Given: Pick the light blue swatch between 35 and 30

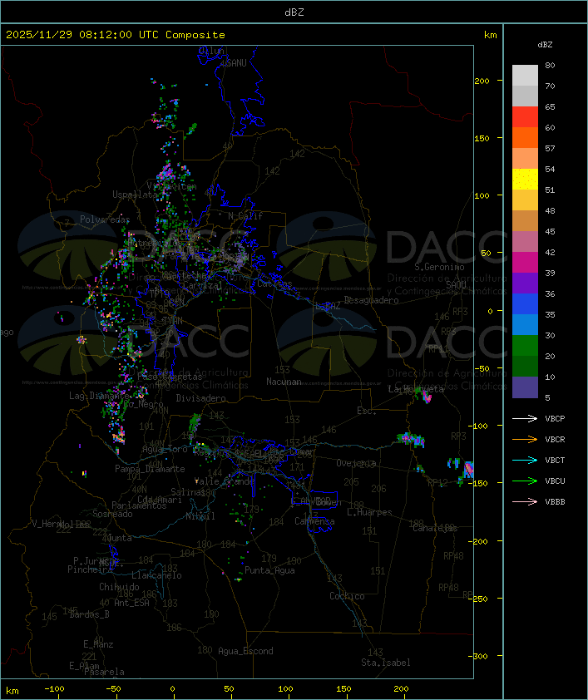Looking at the screenshot, I should tap(525, 325).
